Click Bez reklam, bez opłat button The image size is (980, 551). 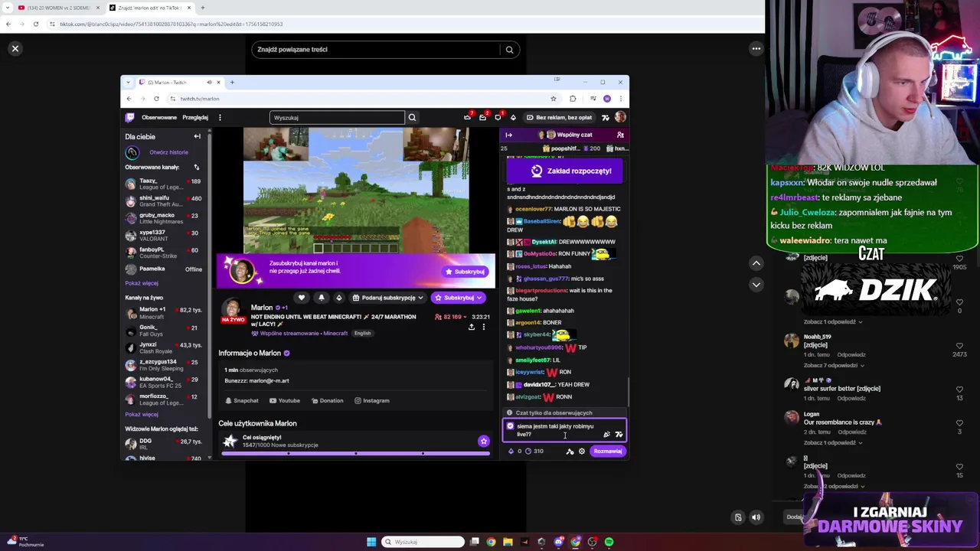559,118
